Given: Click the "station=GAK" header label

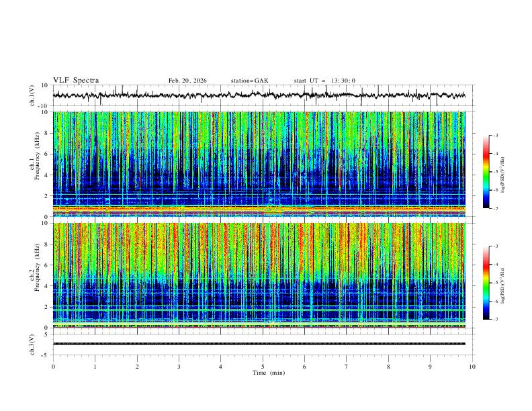Looking at the screenshot, I should pyautogui.click(x=249, y=81).
